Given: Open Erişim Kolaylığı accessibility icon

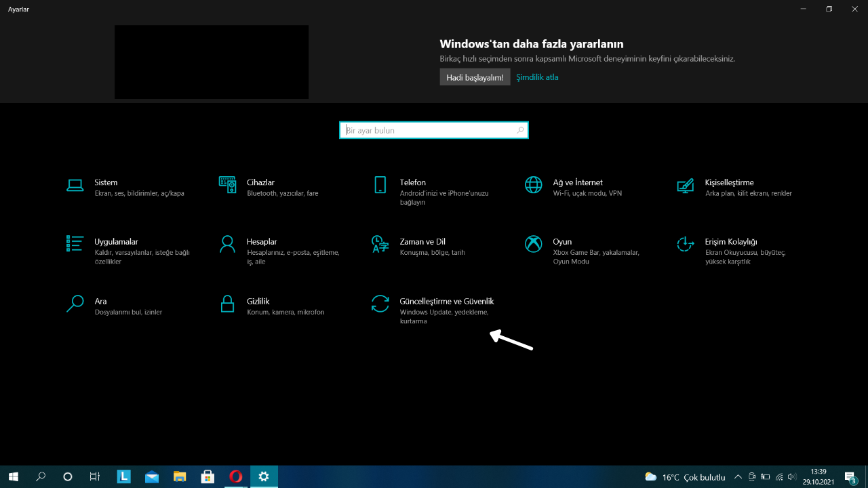Looking at the screenshot, I should tap(686, 244).
